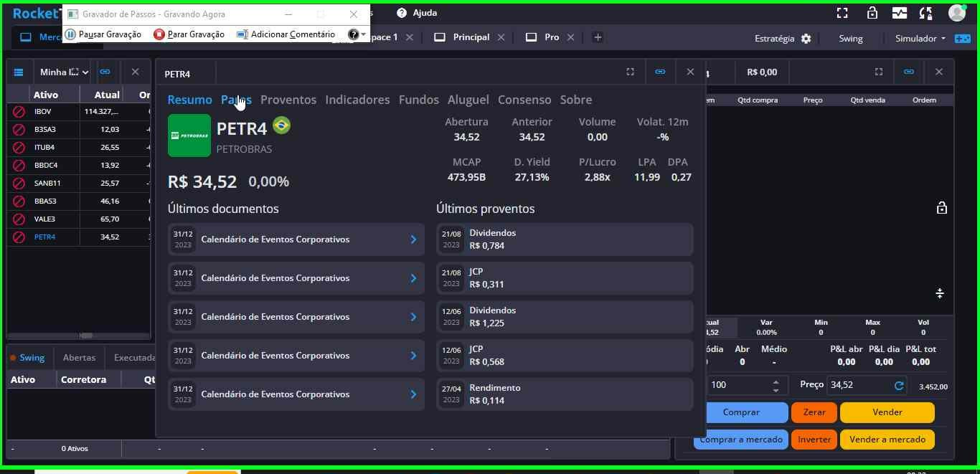The height and width of the screenshot is (474, 980).
Task: Sort watchlist by Ativo column header
Action: pos(46,95)
